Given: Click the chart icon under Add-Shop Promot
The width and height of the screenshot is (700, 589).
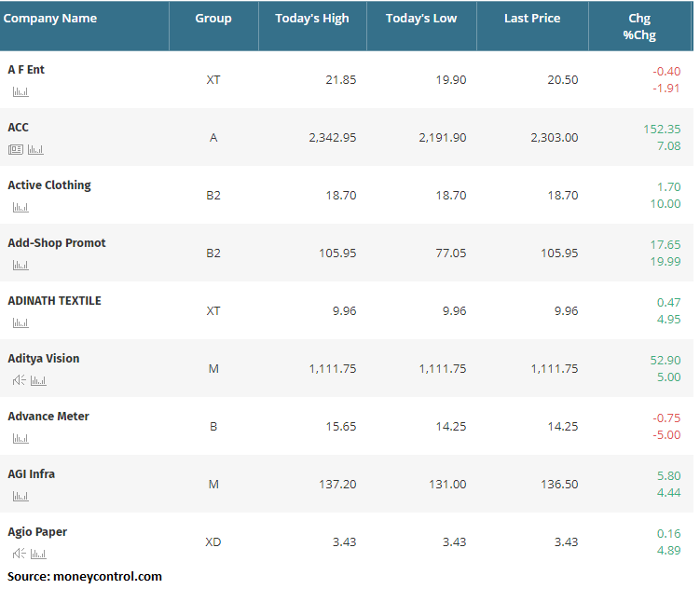Looking at the screenshot, I should click(21, 265).
